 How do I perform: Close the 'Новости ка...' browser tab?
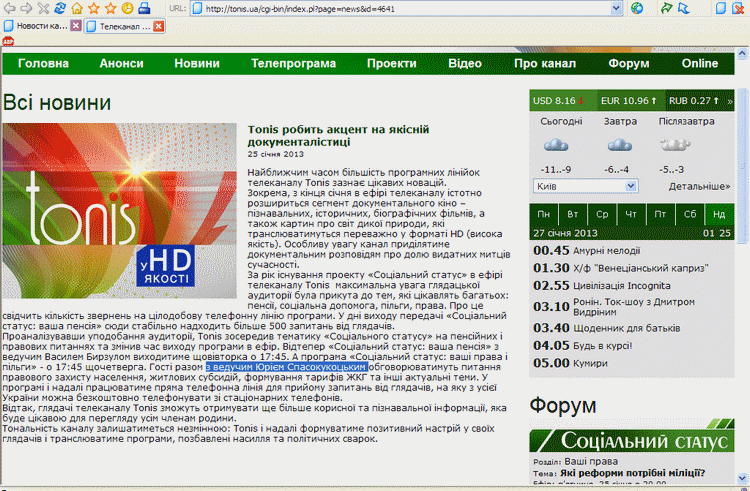(x=76, y=25)
